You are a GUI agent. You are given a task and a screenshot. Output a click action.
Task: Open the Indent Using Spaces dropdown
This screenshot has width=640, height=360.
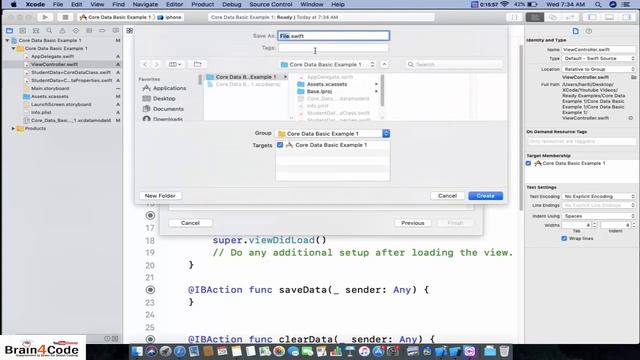[599, 216]
